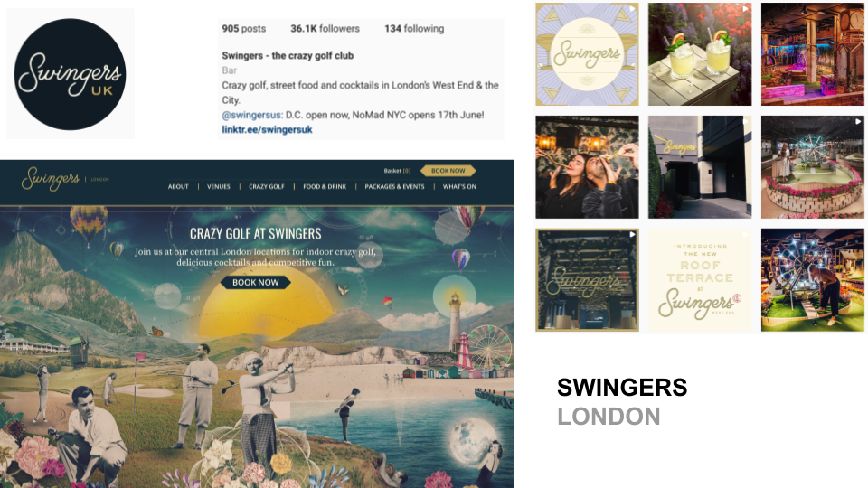The width and height of the screenshot is (868, 488).
Task: Click the dark Book Now hero button
Action: coord(256,282)
